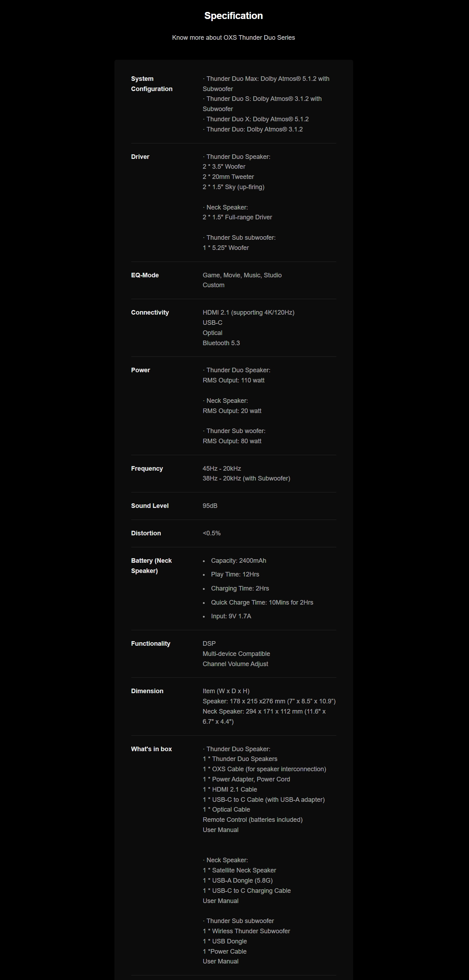Screen dimensions: 469x980
Task: Select the Thunder Duo Max Dolby Atmos line
Action: point(266,84)
